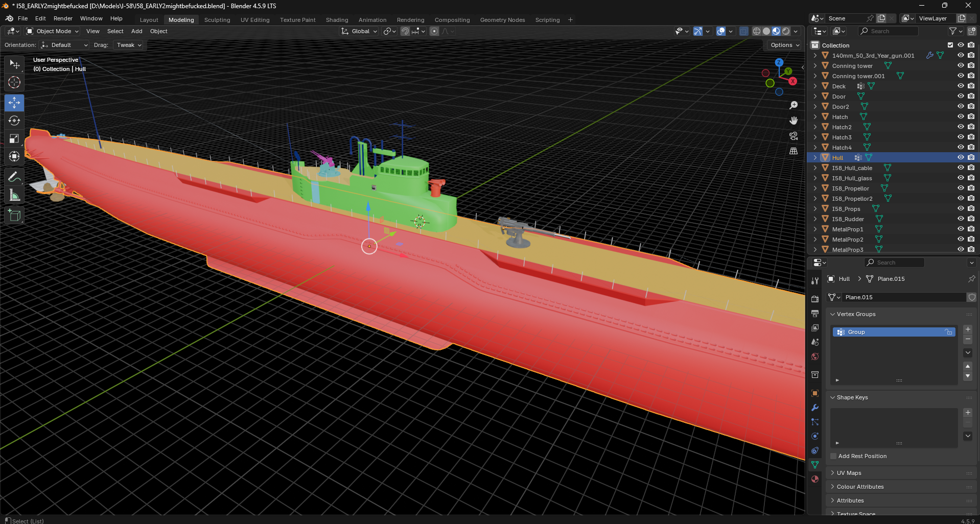Pick the Select Box tool
The height and width of the screenshot is (524, 980).
14,64
